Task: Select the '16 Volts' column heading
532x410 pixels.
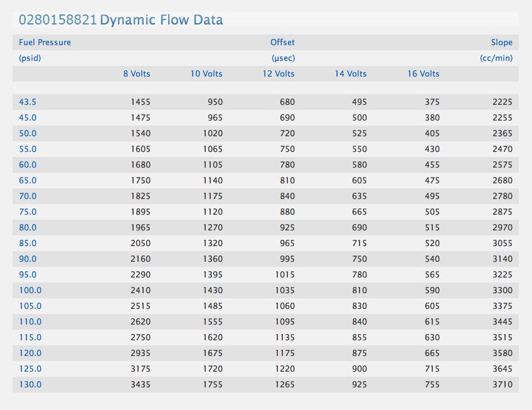Action: [x=423, y=73]
